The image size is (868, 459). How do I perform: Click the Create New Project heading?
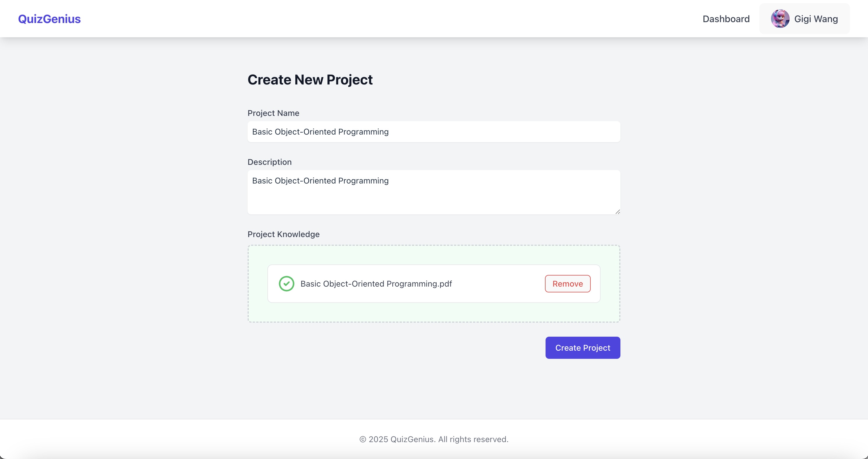click(310, 80)
